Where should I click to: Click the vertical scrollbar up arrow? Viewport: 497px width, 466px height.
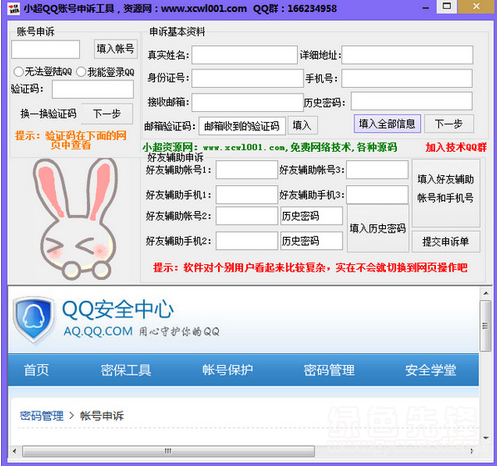point(486,293)
